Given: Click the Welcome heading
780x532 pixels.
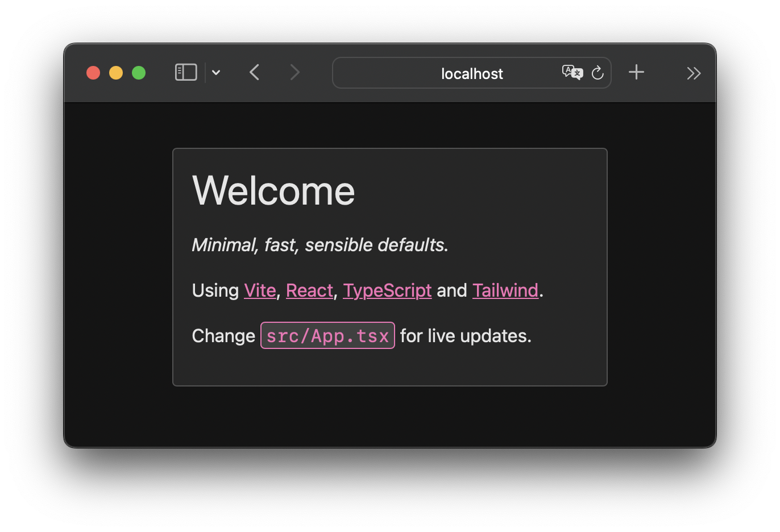Looking at the screenshot, I should pos(273,190).
